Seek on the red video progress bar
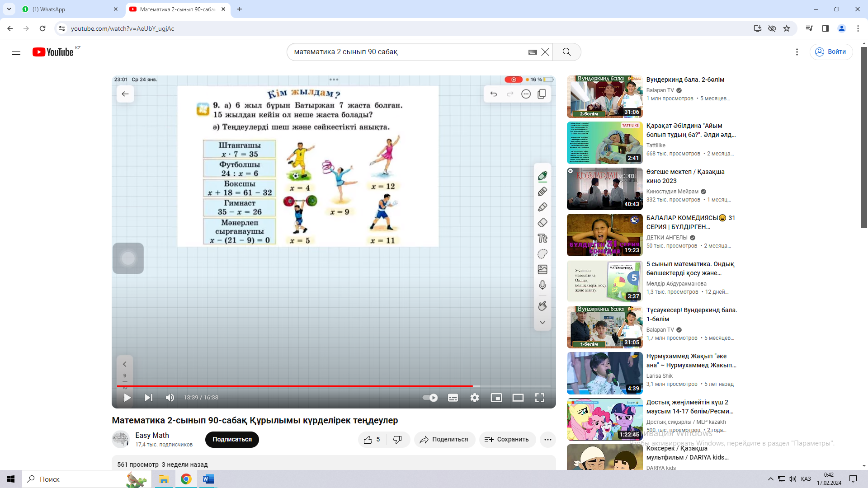 pyautogui.click(x=294, y=386)
